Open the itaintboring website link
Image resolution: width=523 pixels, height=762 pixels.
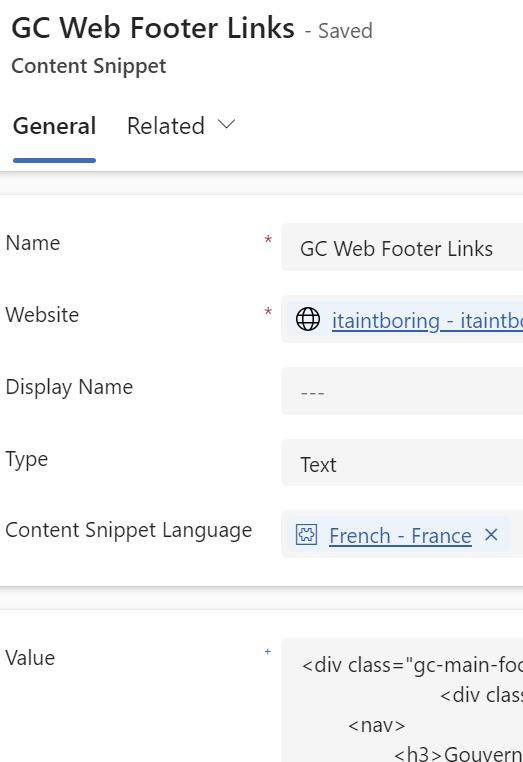pos(427,321)
